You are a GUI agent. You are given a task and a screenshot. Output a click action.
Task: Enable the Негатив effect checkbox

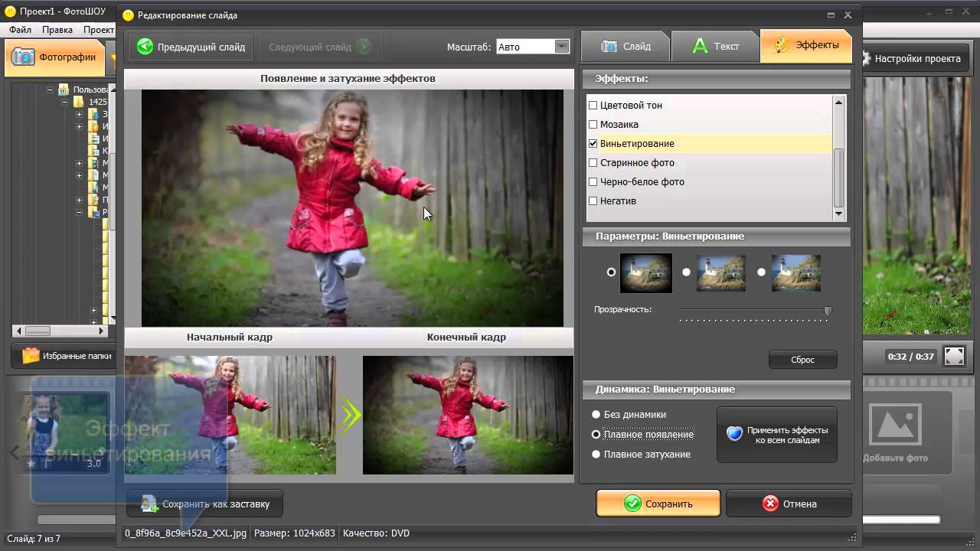593,201
